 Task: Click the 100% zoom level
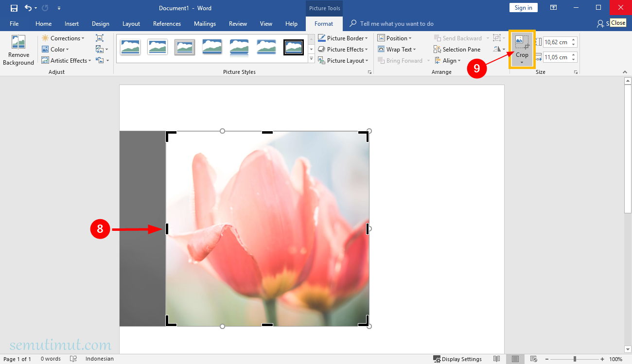pyautogui.click(x=615, y=359)
